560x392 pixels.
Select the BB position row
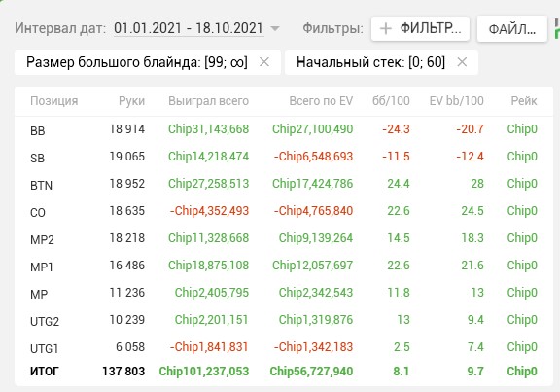coord(284,129)
